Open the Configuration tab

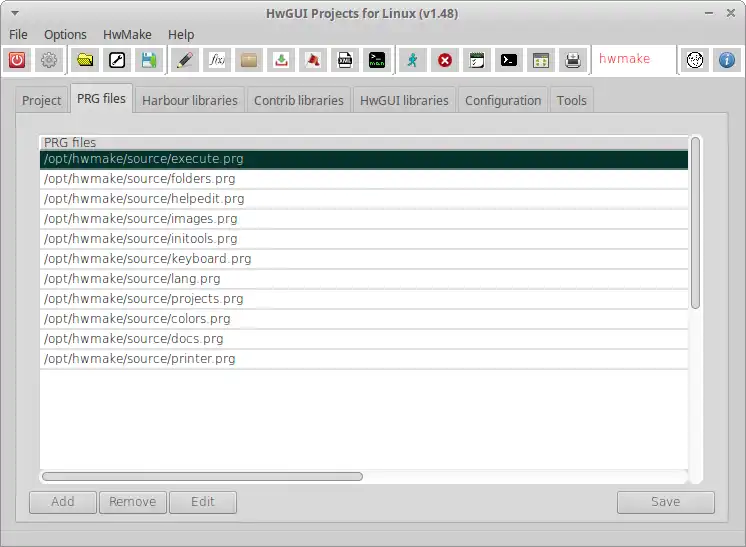(503, 100)
